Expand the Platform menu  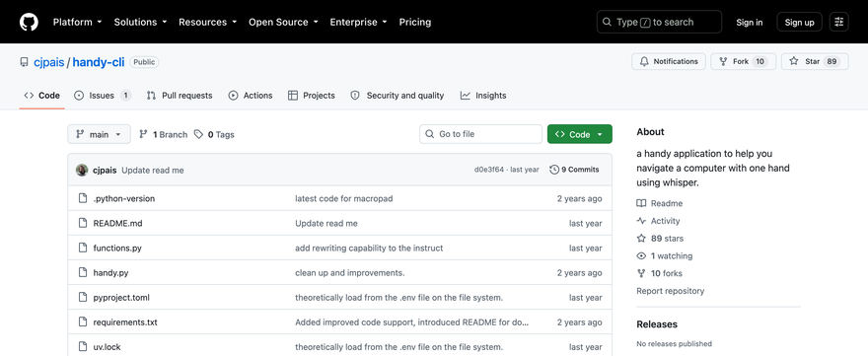click(x=78, y=22)
